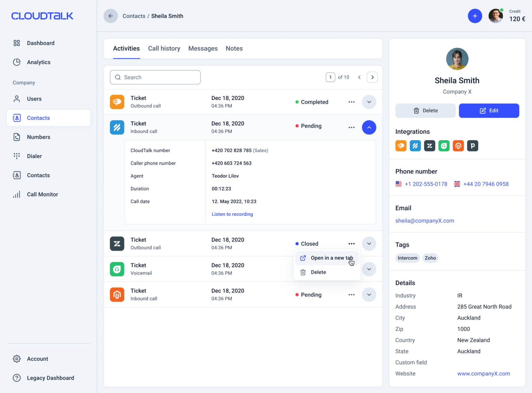Open the Analytics section in the sidebar
This screenshot has height=393, width=532.
[x=38, y=62]
